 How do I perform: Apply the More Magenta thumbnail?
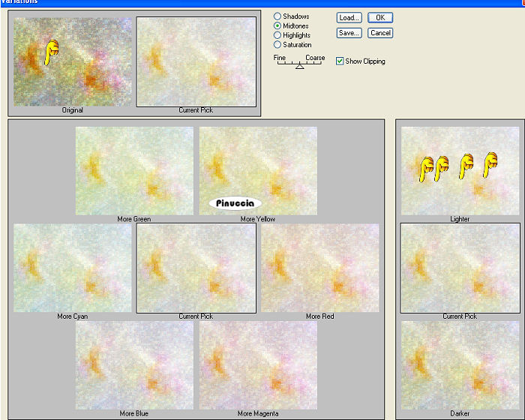click(258, 365)
